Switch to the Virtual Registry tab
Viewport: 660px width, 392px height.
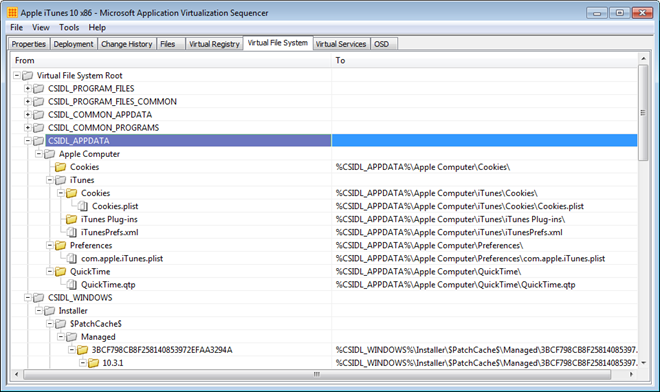pyautogui.click(x=214, y=44)
